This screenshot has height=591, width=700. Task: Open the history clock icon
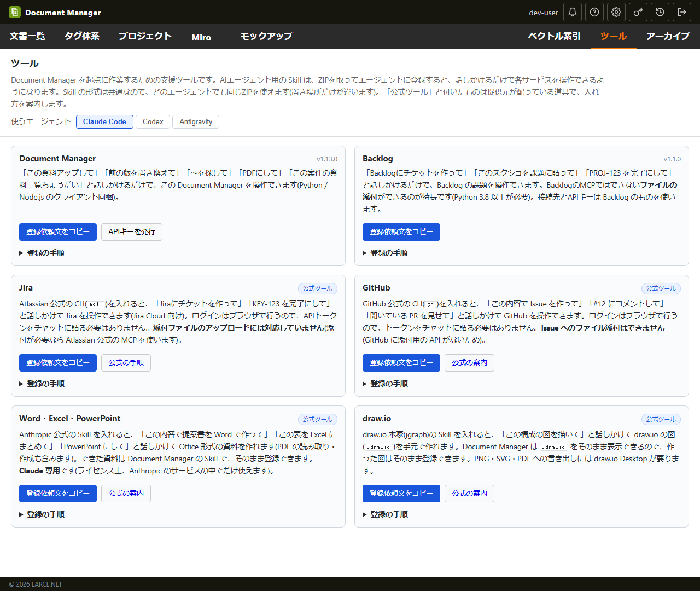click(660, 12)
